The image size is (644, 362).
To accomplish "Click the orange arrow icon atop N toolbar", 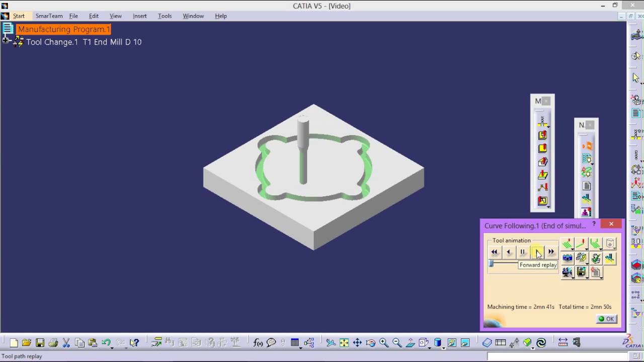I will tap(586, 146).
